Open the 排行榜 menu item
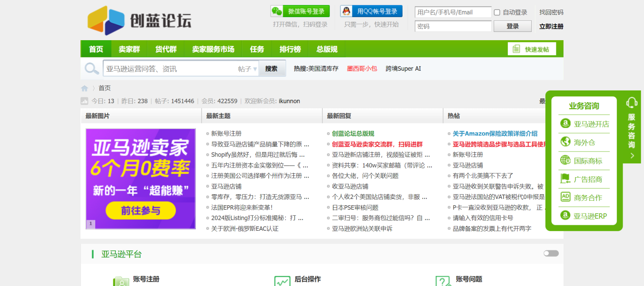644x286 pixels. tap(290, 49)
